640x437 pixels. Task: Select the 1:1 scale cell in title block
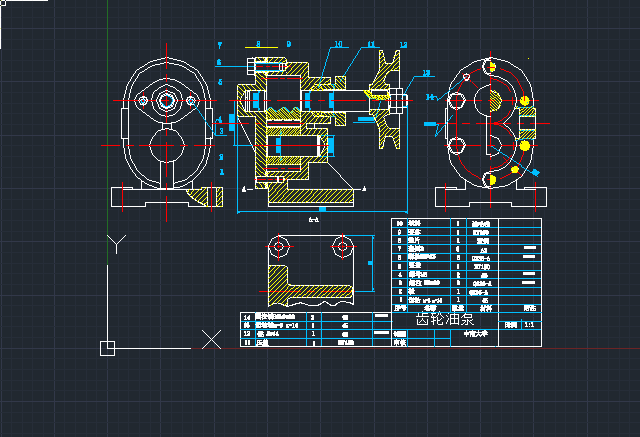tap(528, 324)
